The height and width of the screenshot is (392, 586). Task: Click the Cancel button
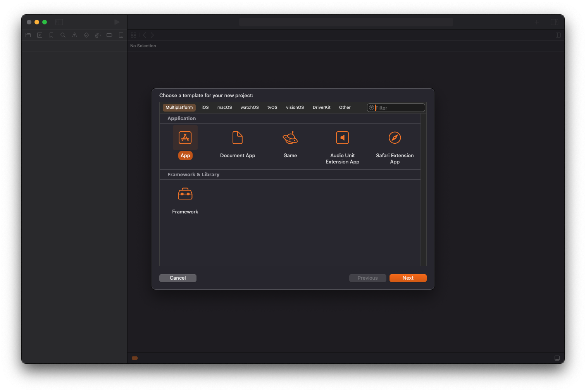(x=178, y=278)
